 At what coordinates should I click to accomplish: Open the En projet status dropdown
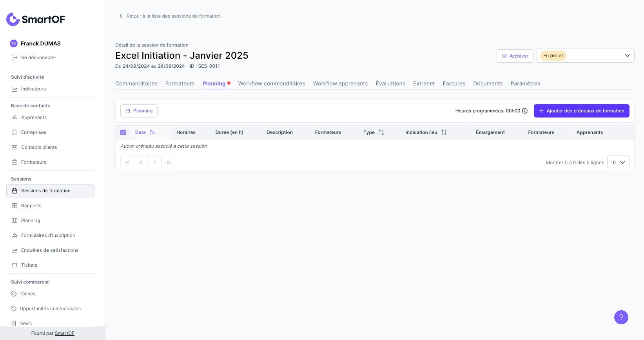pyautogui.click(x=585, y=56)
